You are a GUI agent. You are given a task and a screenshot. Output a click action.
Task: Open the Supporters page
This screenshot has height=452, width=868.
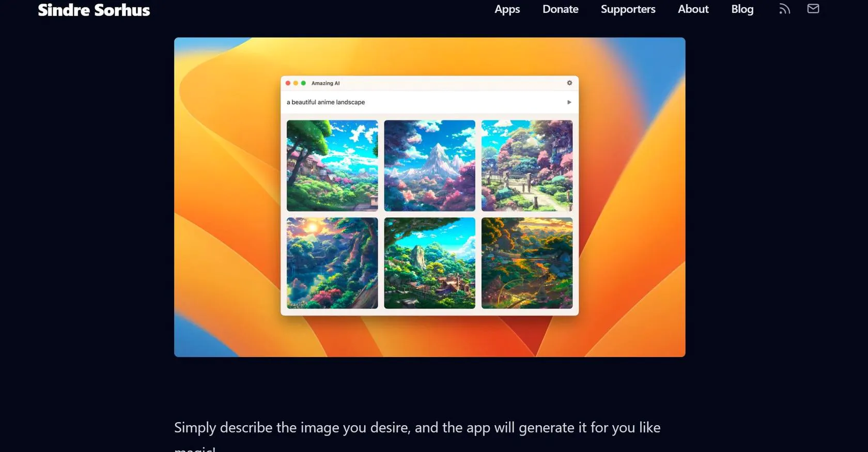(x=628, y=9)
